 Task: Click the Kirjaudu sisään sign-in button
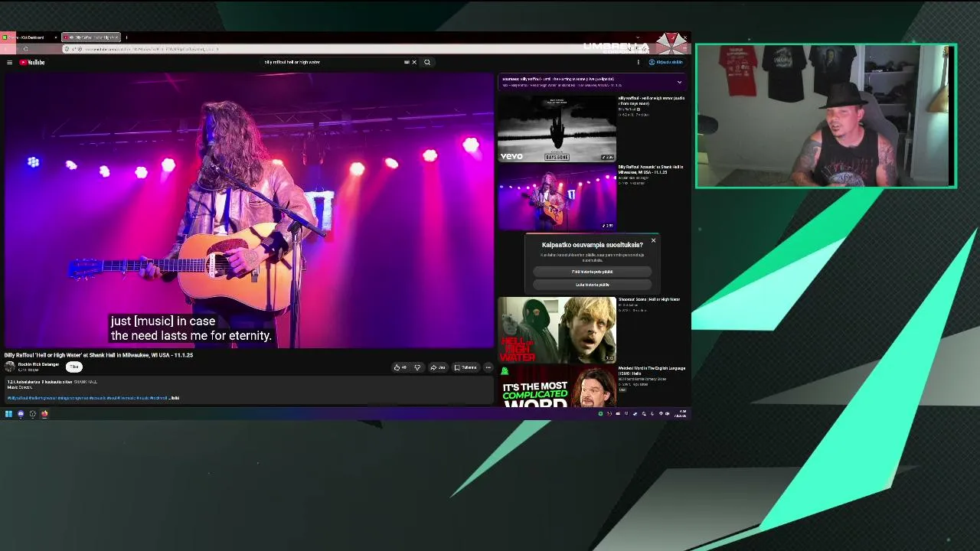pyautogui.click(x=666, y=62)
